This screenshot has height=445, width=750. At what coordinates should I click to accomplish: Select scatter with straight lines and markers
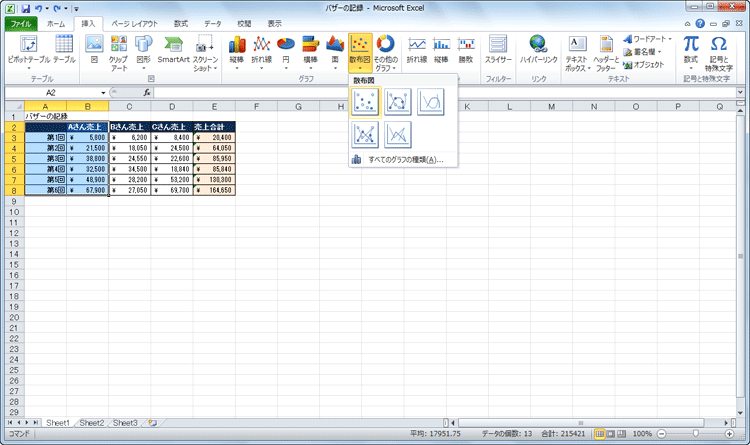coord(365,134)
